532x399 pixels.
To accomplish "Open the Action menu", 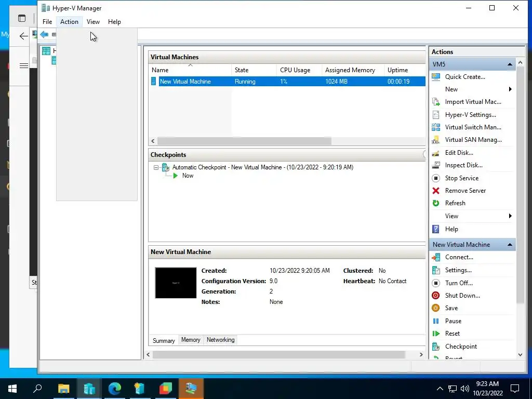I will pyautogui.click(x=69, y=22).
